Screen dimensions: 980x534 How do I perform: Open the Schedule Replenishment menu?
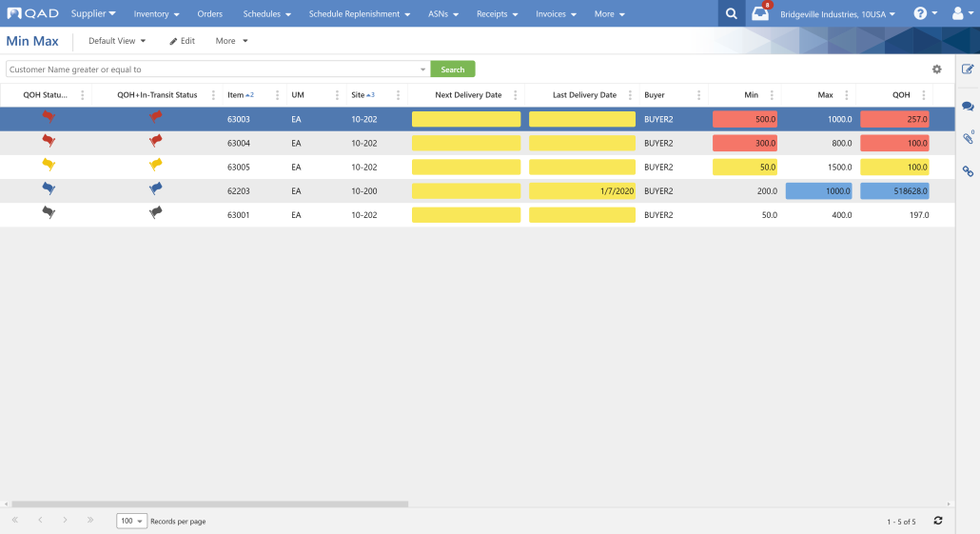tap(360, 13)
